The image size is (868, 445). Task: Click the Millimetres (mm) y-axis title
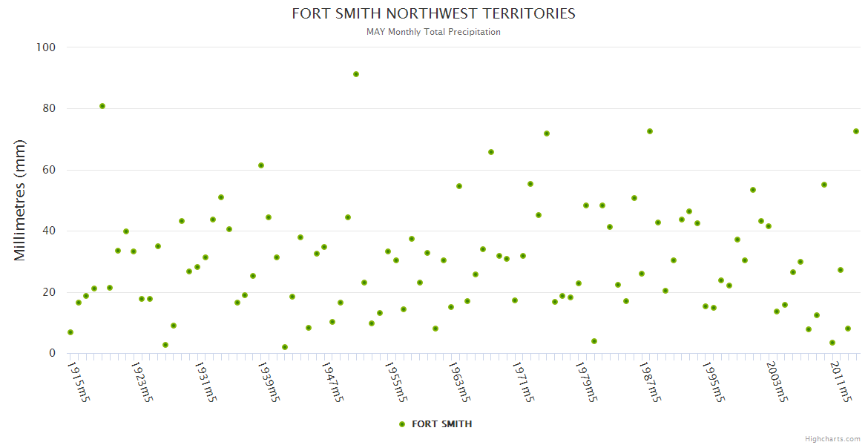20,200
